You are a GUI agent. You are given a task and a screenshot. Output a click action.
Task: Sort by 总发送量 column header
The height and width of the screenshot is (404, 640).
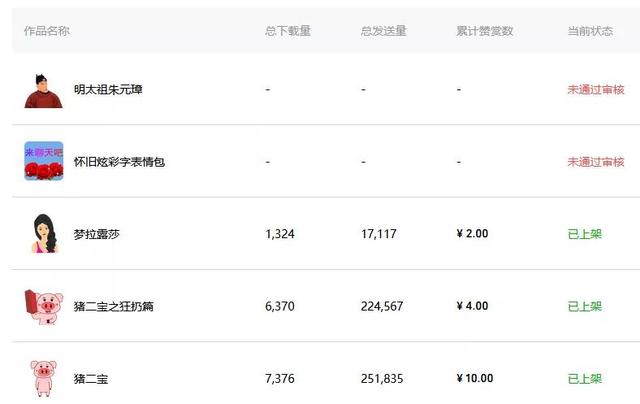[x=383, y=31]
